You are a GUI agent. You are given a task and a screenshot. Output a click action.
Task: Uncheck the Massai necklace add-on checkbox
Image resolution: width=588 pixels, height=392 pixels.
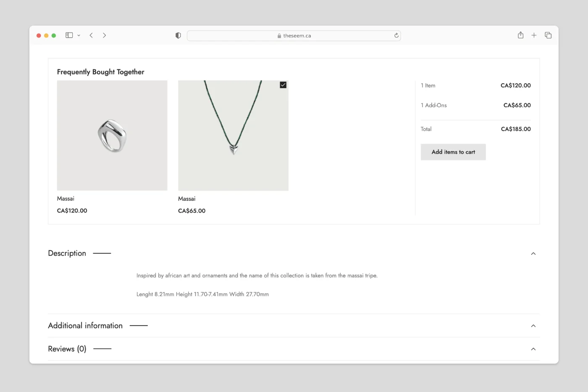[283, 85]
